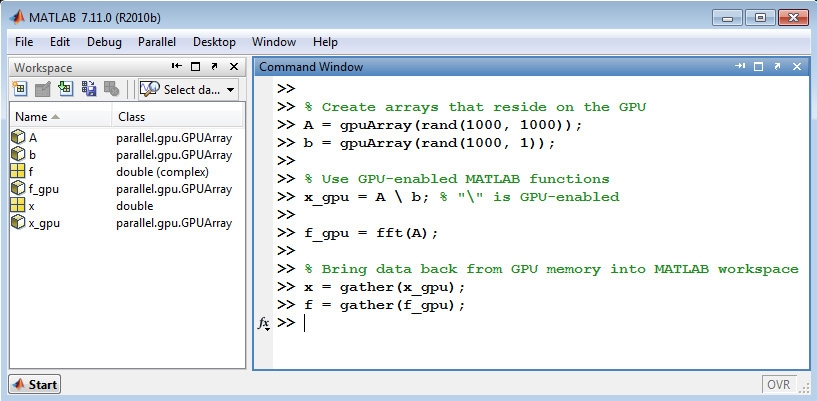Sort workspace by Name column header

point(60,117)
